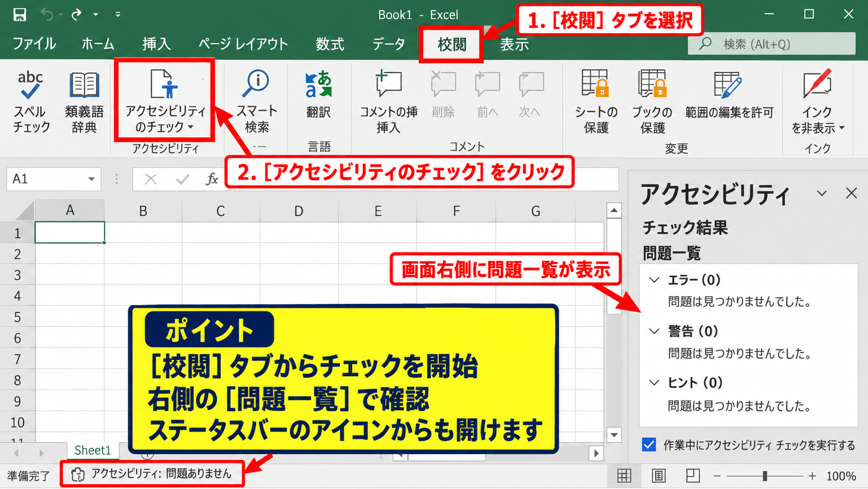Switch to page layout view icon
868x489 pixels.
pyautogui.click(x=659, y=475)
